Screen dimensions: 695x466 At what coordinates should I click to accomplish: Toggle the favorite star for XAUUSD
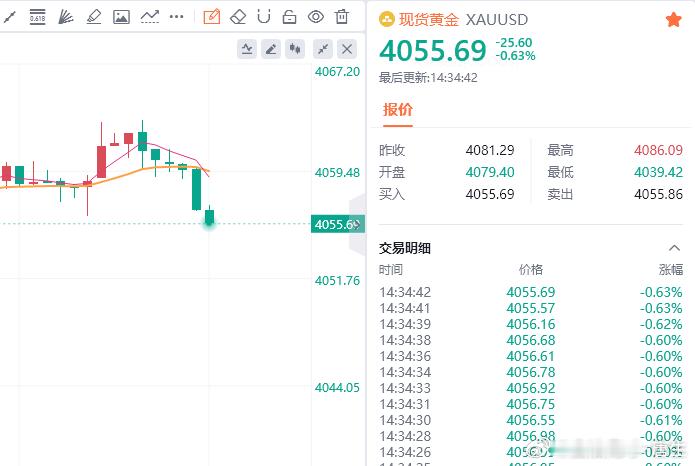point(673,20)
